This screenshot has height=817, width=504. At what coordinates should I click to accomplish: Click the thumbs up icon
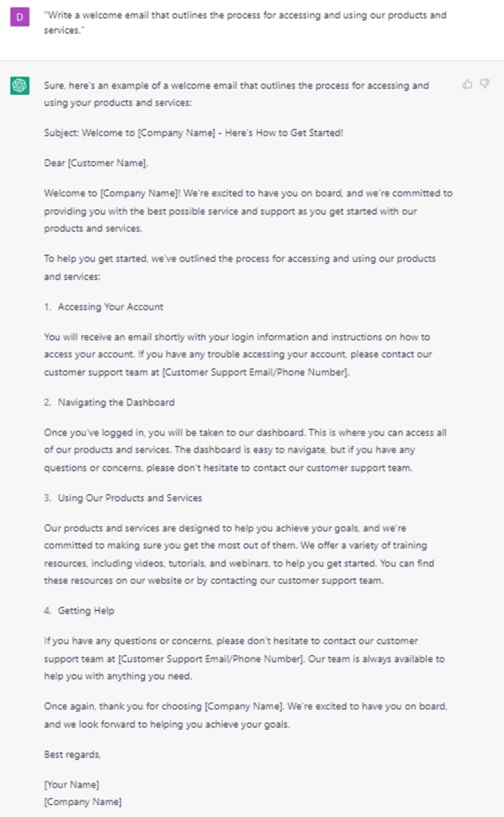(x=467, y=84)
